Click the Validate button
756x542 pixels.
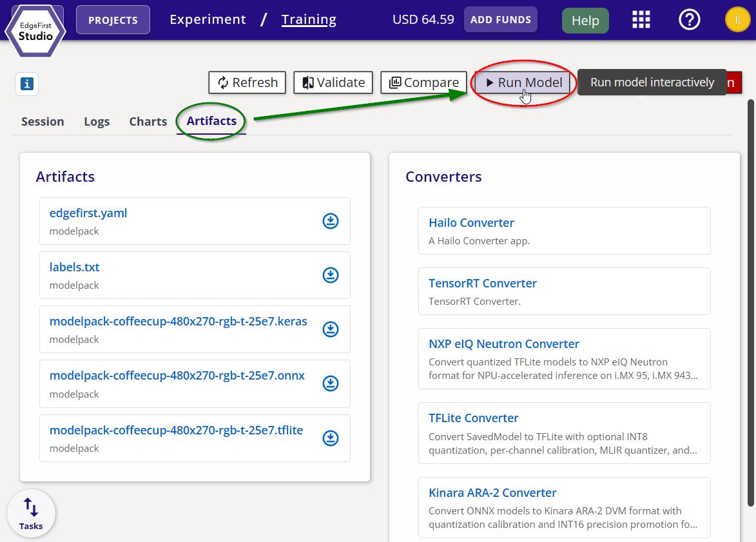coord(333,82)
